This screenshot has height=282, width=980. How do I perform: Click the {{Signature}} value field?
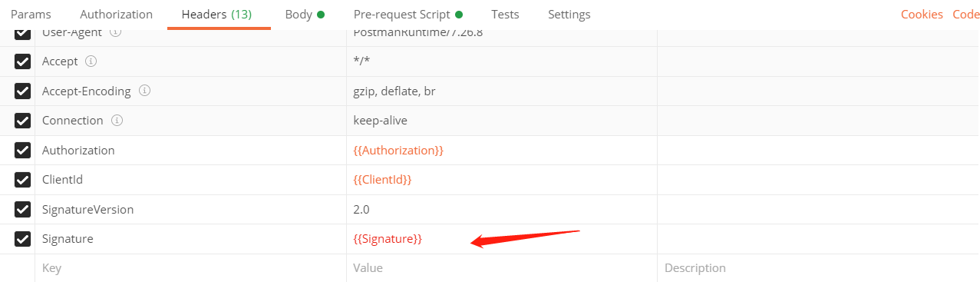[x=501, y=239]
